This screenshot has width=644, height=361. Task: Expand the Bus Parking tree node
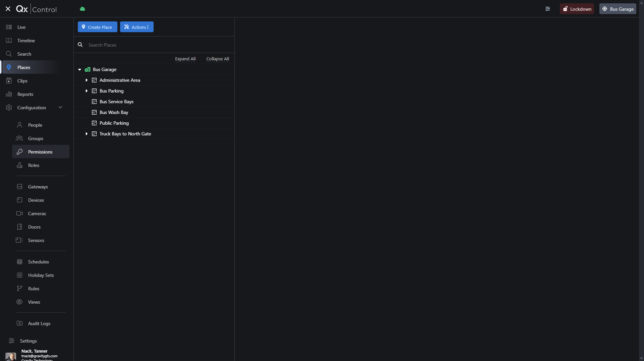click(87, 91)
